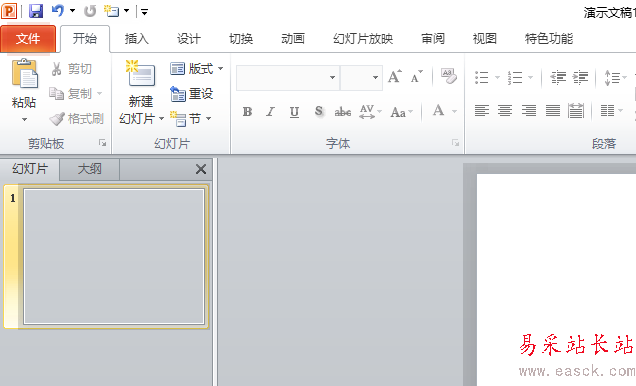Open the undo history dropdown arrow
Image resolution: width=636 pixels, height=386 pixels.
coord(73,11)
